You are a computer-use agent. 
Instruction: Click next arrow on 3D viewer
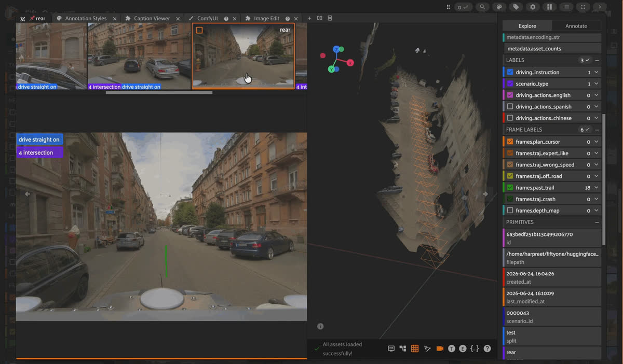point(485,194)
